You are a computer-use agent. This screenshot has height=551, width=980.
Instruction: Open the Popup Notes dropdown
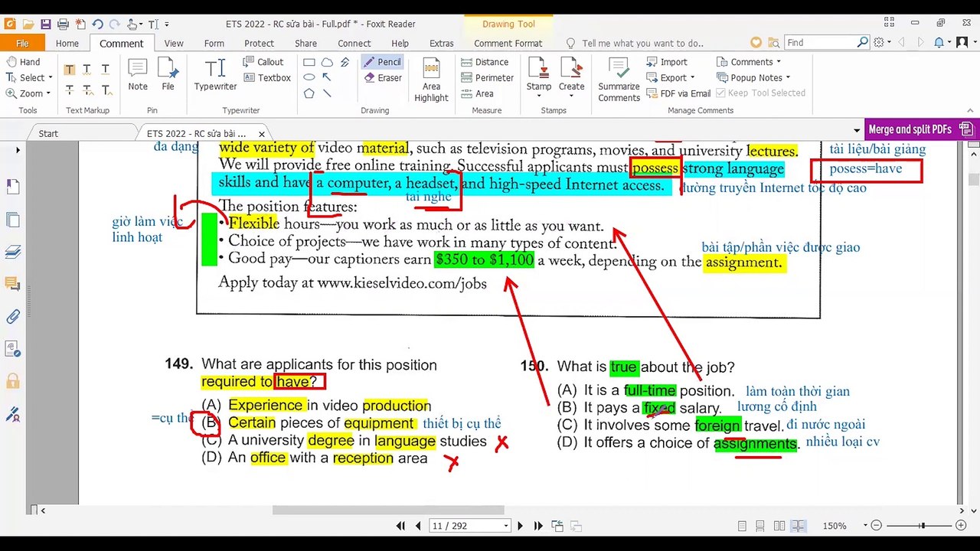[x=753, y=77]
